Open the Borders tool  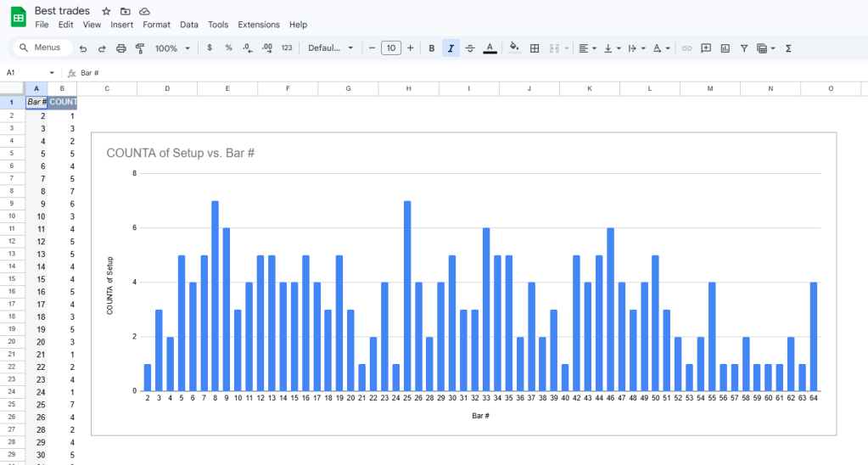535,48
